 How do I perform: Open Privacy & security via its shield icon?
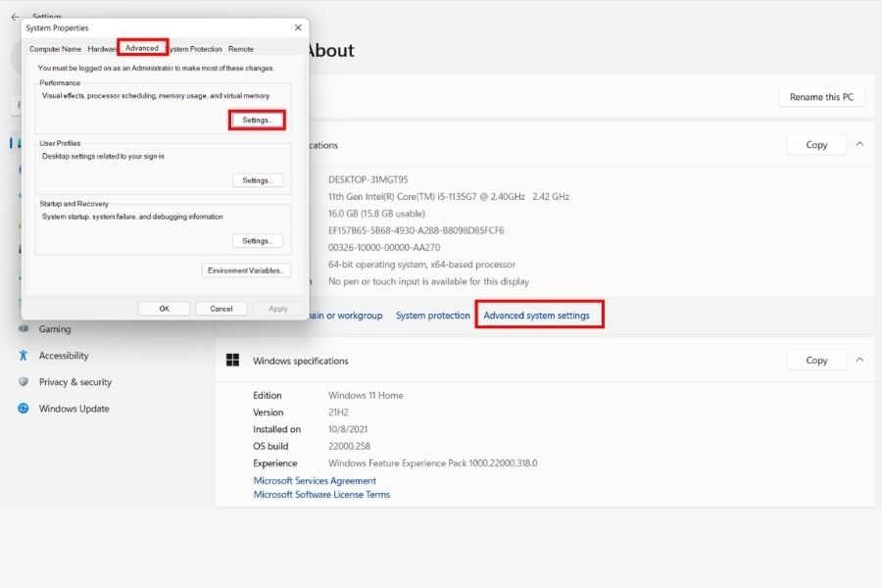click(23, 382)
